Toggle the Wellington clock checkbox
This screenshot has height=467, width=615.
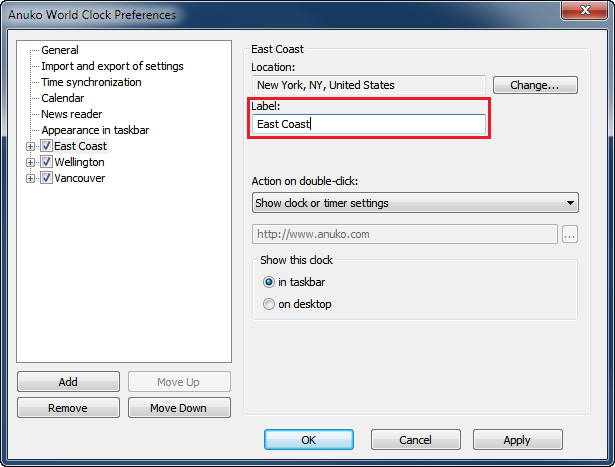pyautogui.click(x=46, y=162)
